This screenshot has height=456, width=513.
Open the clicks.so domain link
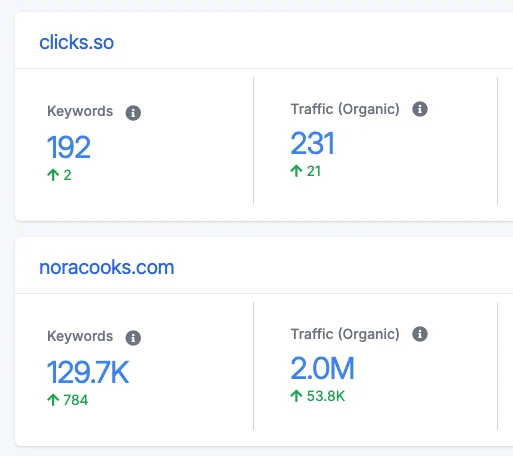click(x=77, y=42)
